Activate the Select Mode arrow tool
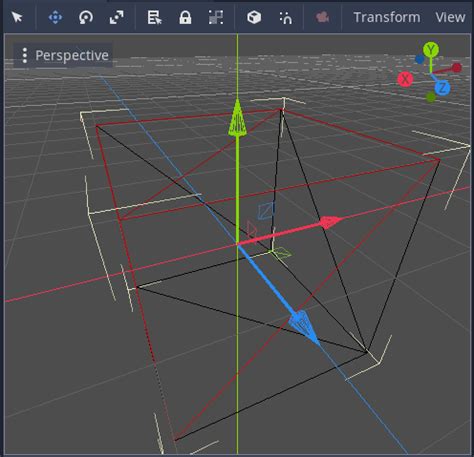The height and width of the screenshot is (457, 474). coord(17,17)
